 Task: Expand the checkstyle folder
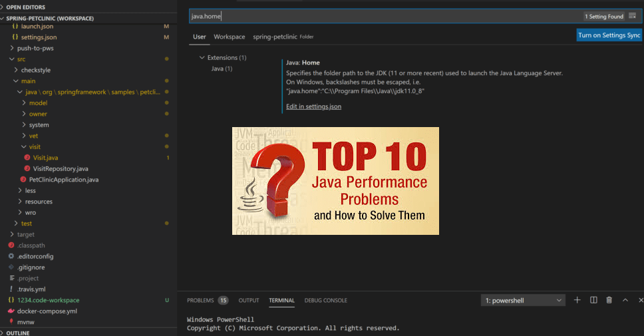coord(36,71)
